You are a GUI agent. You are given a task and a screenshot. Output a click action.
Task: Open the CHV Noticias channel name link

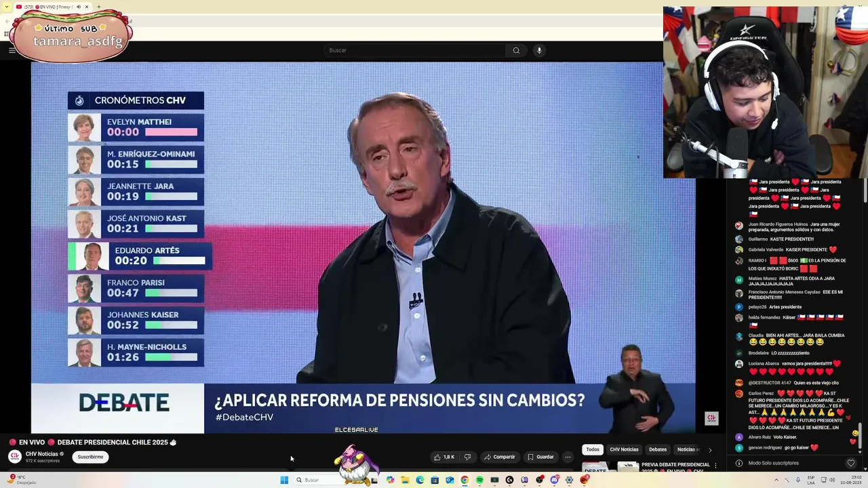pos(42,454)
